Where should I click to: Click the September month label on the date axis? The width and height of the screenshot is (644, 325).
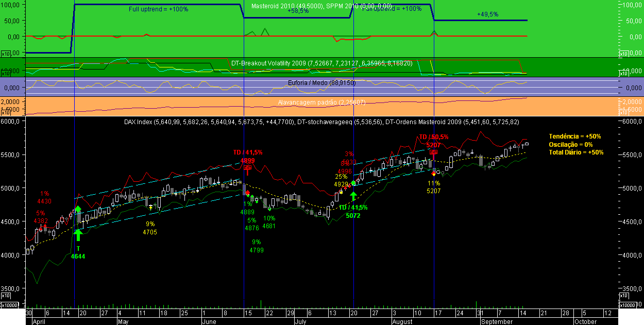tap(497, 321)
